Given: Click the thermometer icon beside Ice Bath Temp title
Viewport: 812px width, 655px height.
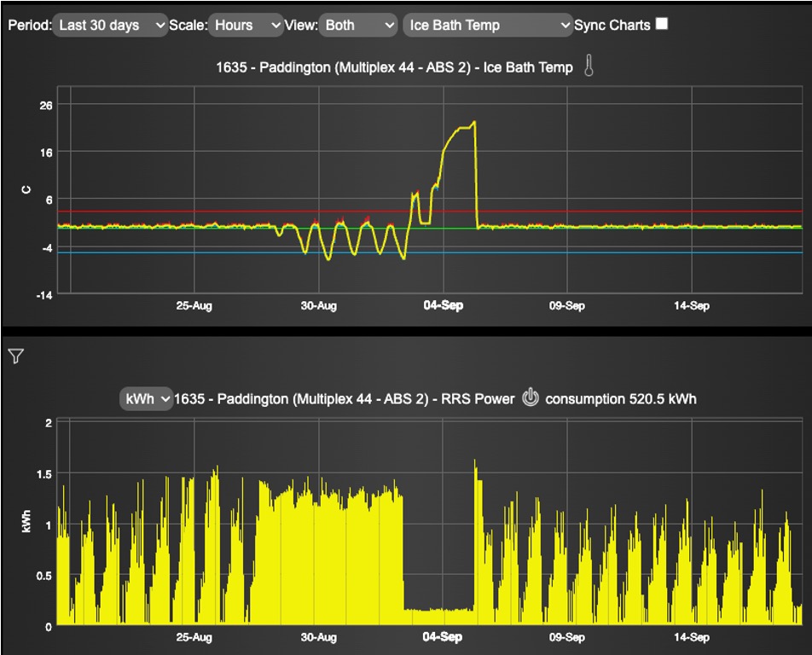Looking at the screenshot, I should [x=589, y=66].
